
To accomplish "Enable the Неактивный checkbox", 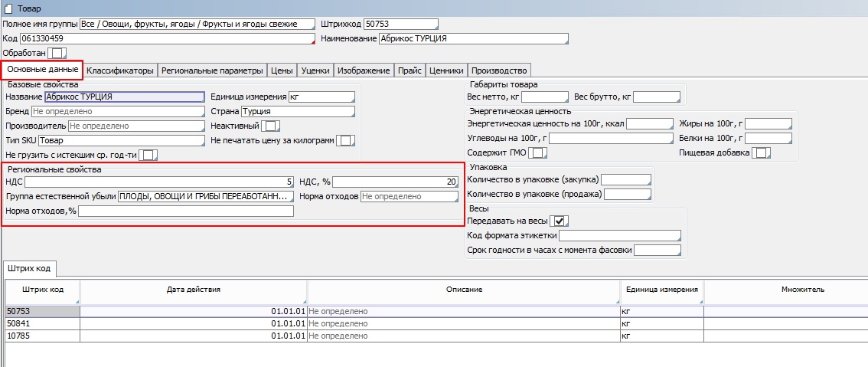I will click(270, 126).
